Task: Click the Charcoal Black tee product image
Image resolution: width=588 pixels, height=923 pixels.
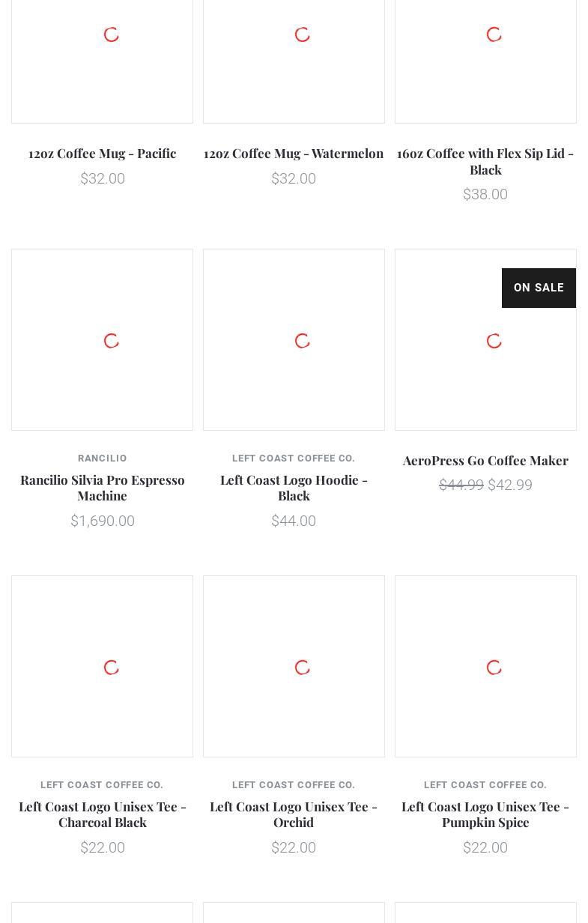Action: (102, 666)
